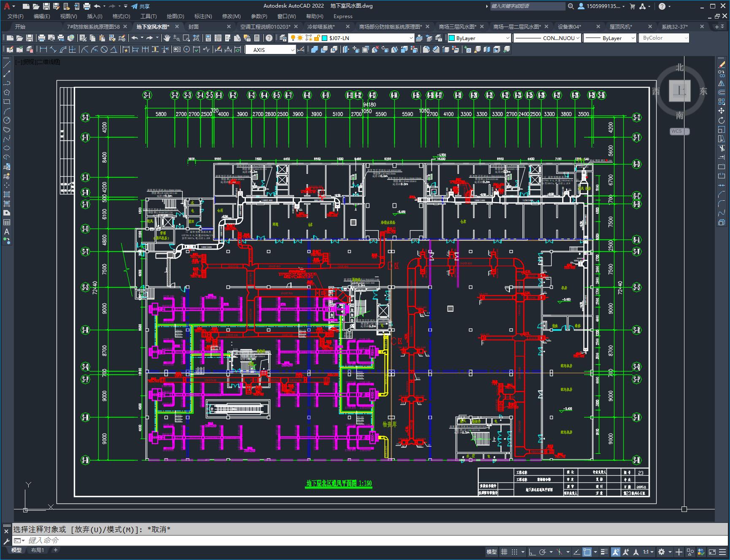Click the Diameter dimension tool
Image resolution: width=730 pixels, height=560 pixels.
point(104,49)
